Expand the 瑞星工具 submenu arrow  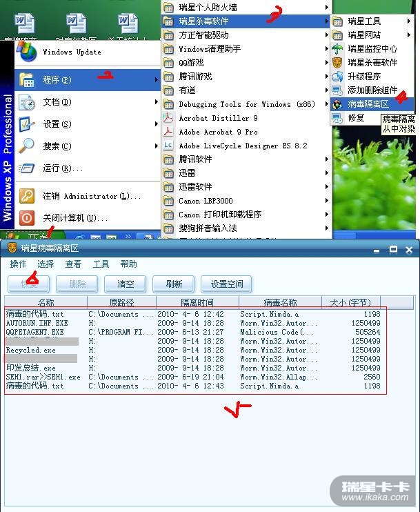pyautogui.click(x=408, y=21)
